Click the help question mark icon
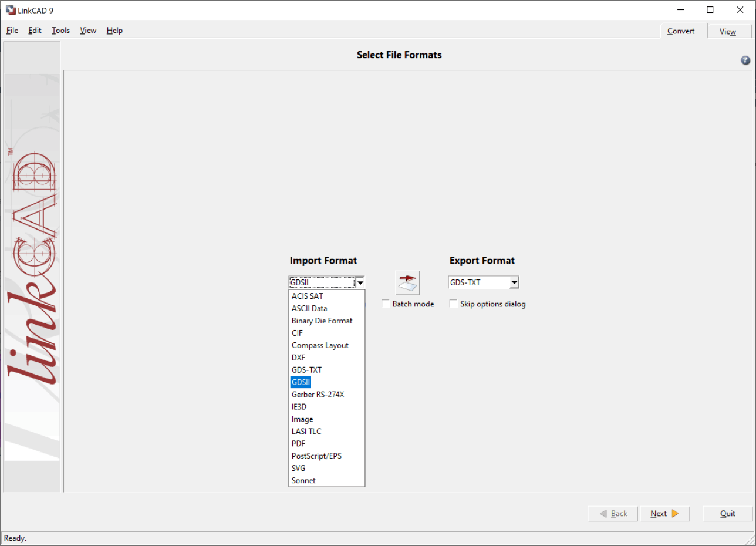Screen dimensions: 756x546 coord(745,60)
